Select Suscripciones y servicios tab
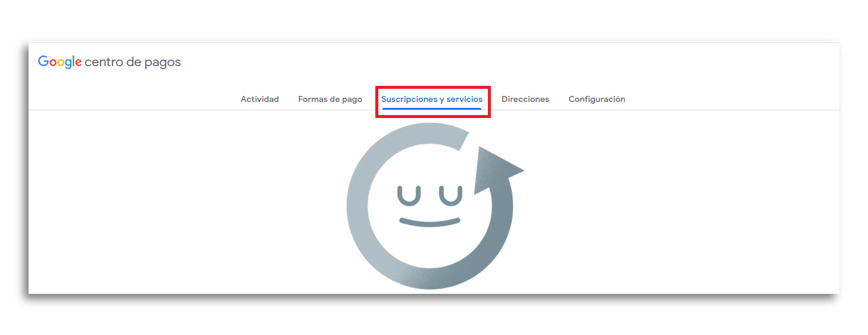The height and width of the screenshot is (335, 868). click(x=432, y=100)
